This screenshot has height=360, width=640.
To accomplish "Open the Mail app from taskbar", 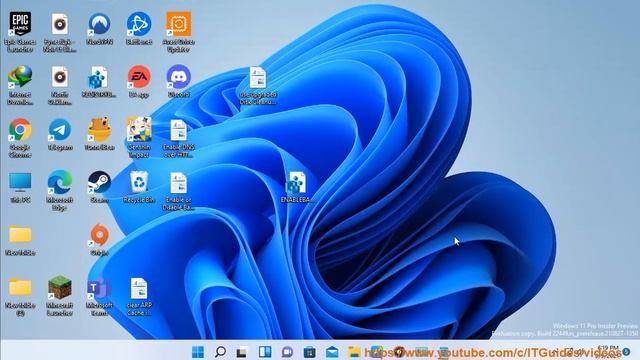I will [332, 351].
